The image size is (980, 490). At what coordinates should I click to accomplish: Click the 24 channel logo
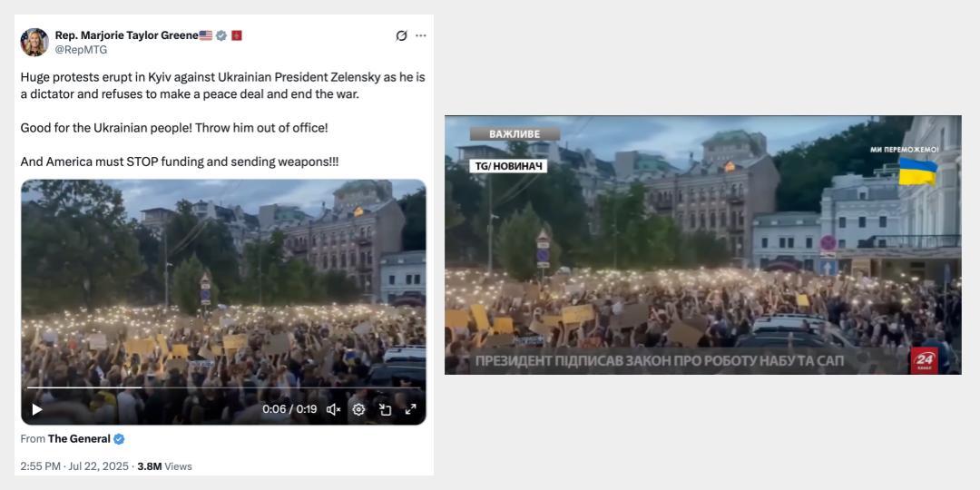point(924,360)
